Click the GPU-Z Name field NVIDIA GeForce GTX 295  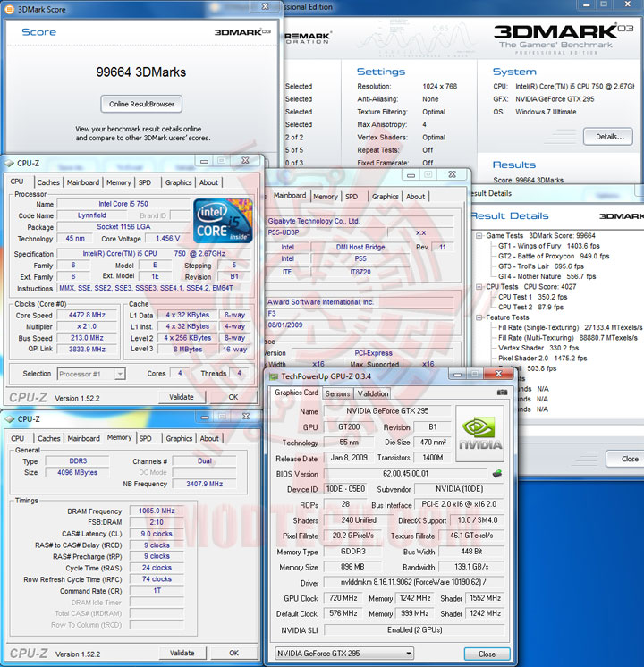coord(387,411)
